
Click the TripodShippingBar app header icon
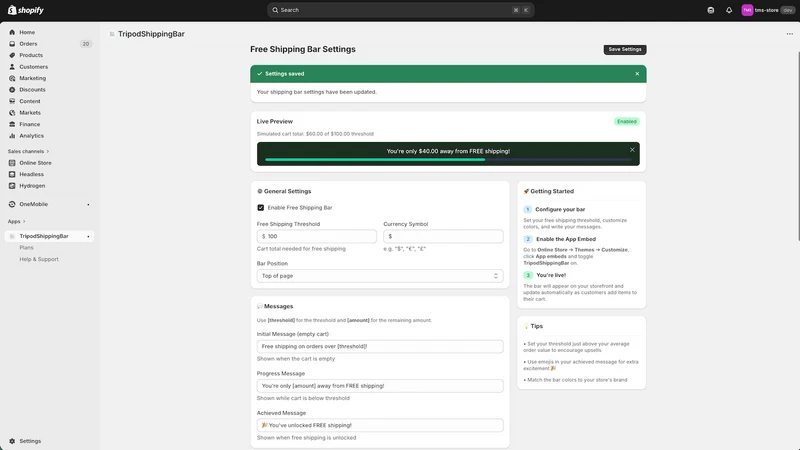point(112,34)
